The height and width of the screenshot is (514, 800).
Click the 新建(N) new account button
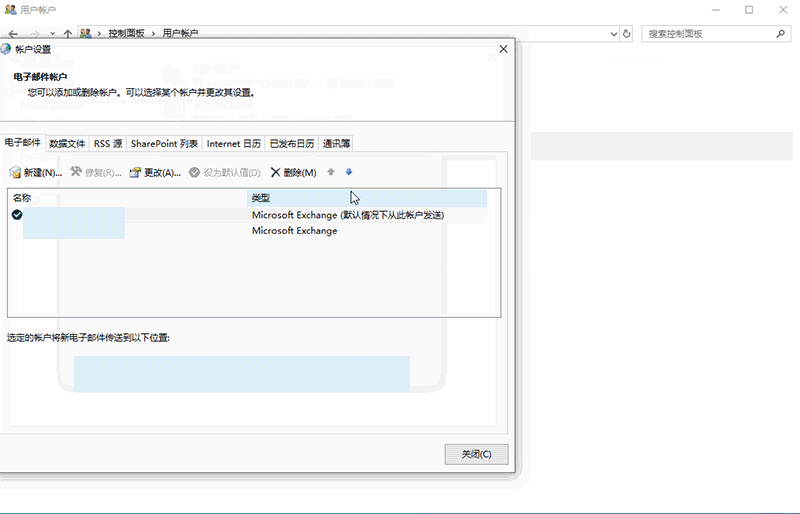(x=36, y=173)
